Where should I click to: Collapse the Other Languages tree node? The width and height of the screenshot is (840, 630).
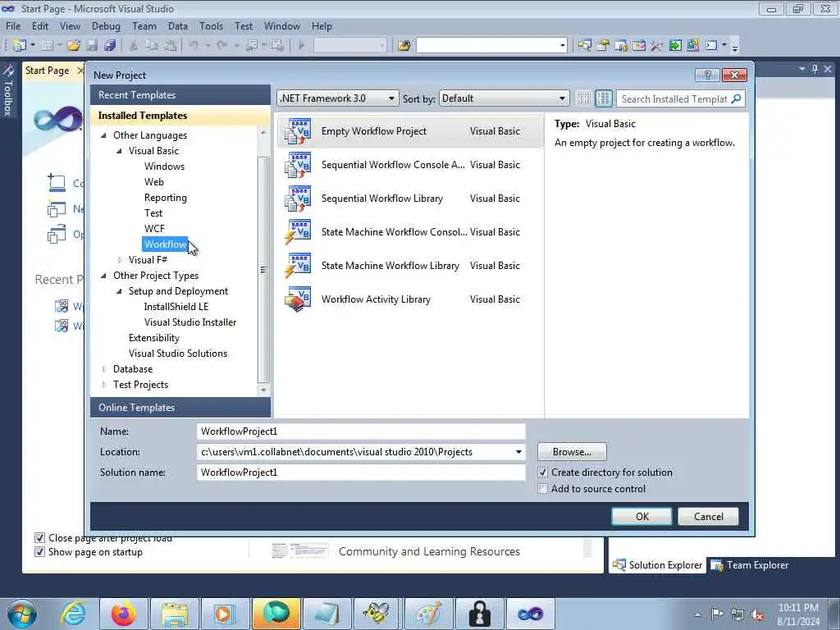pos(104,135)
